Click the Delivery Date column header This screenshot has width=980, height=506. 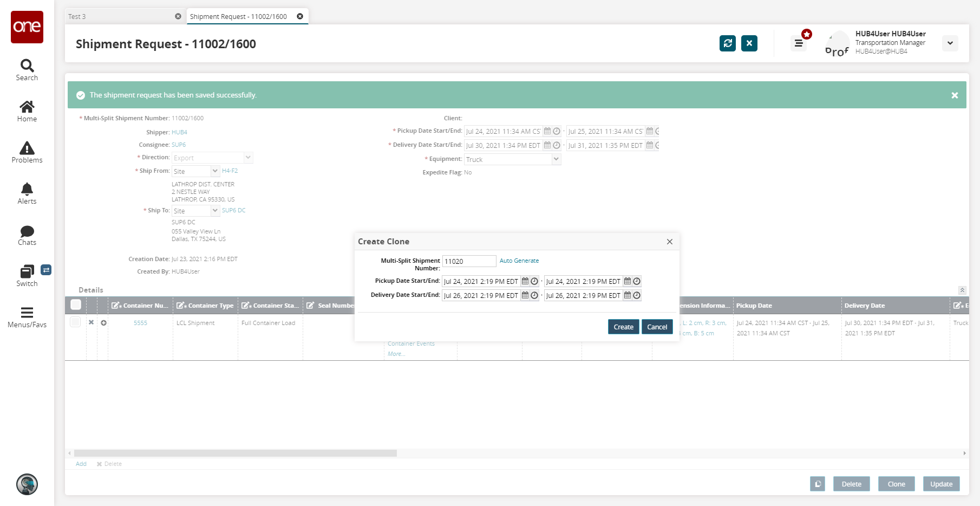click(896, 306)
